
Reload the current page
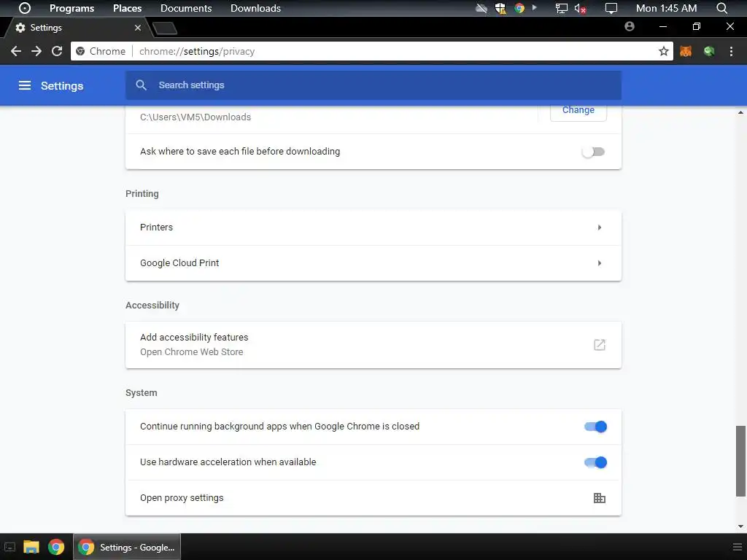[57, 51]
